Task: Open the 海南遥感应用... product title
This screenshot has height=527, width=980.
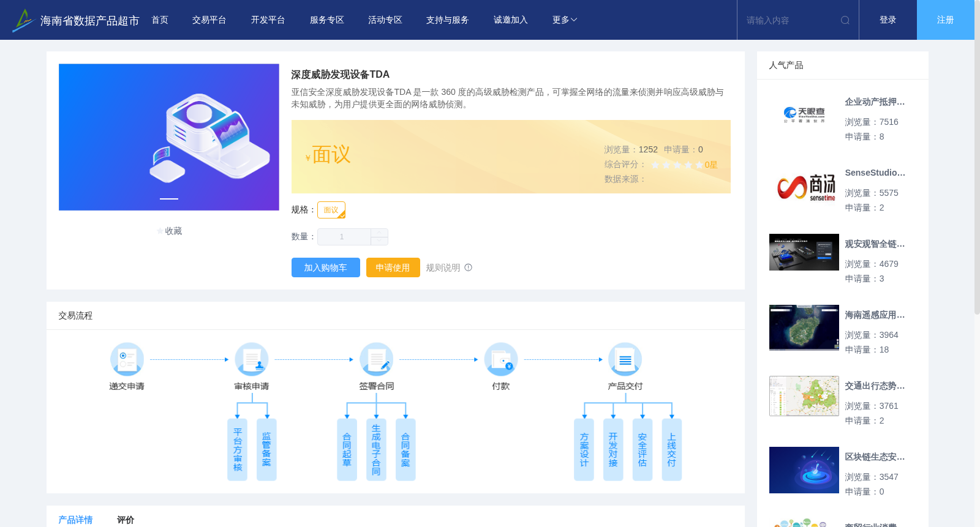Action: click(x=875, y=315)
